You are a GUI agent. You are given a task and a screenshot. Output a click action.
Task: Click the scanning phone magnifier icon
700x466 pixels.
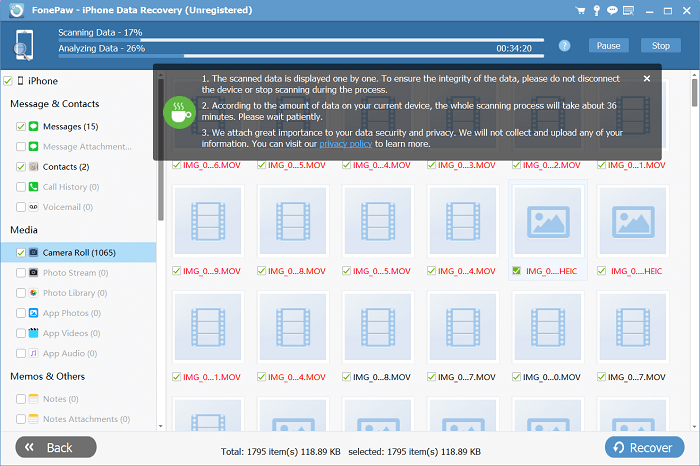[23, 45]
